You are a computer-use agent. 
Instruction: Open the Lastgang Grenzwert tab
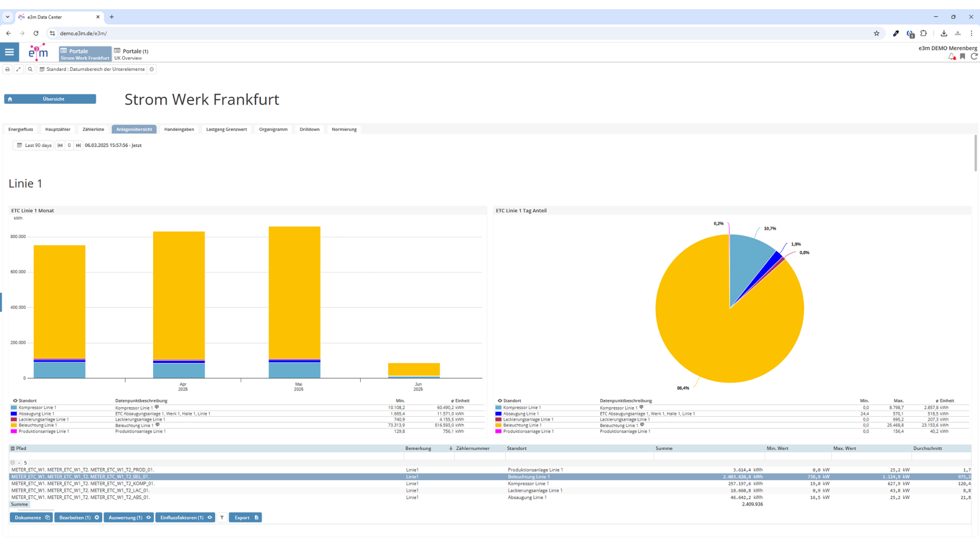pos(226,130)
